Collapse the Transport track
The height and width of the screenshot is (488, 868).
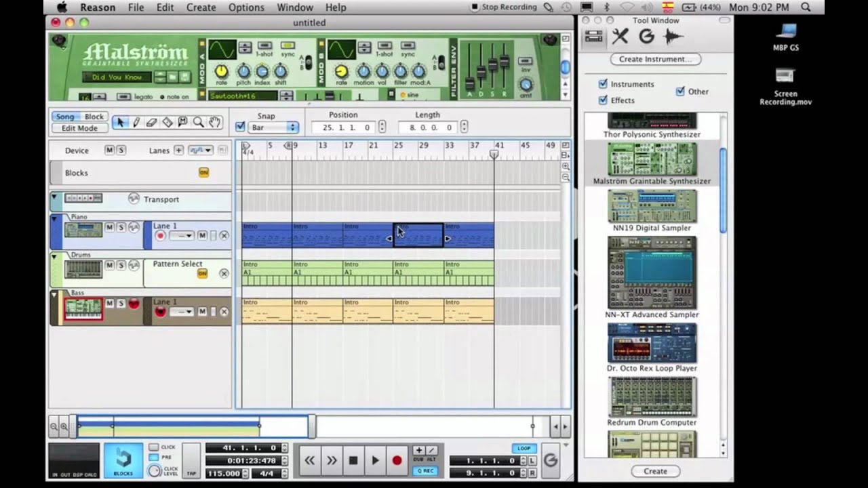(x=54, y=198)
